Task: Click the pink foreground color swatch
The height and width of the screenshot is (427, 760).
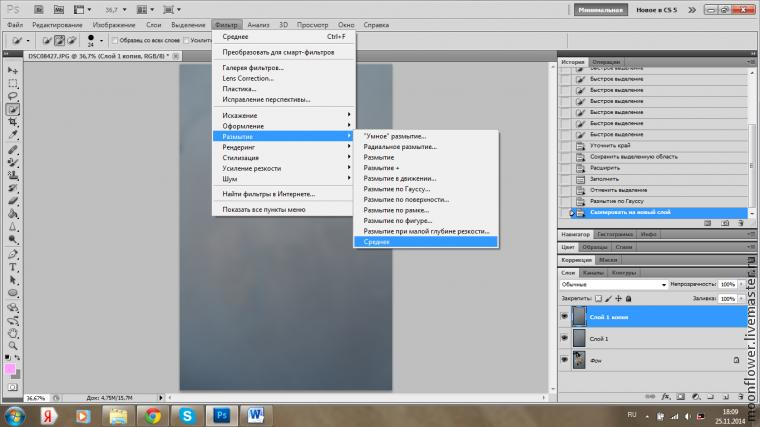Action: pyautogui.click(x=10, y=369)
